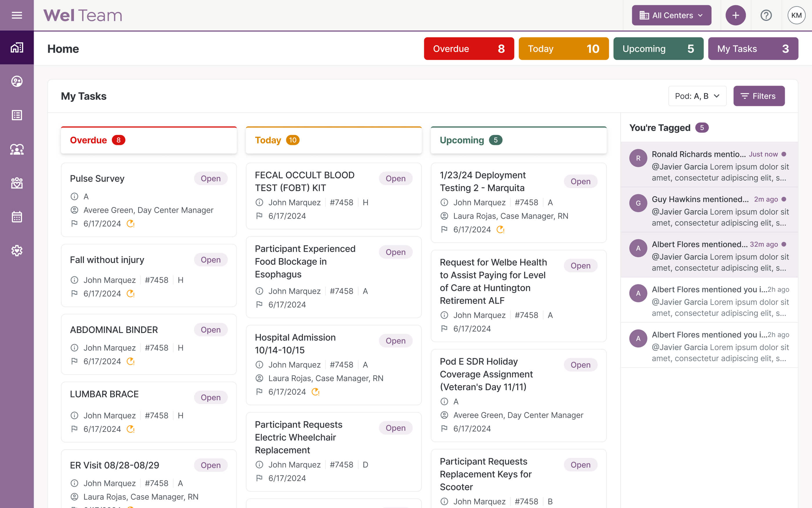The image size is (812, 508).
Task: Click the overdue clock icon on LUMBAR BRACE
Action: [130, 429]
